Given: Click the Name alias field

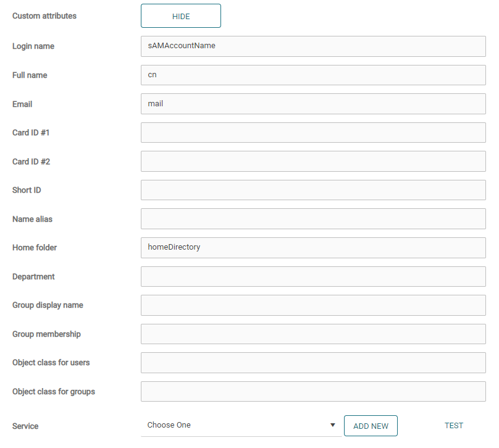Looking at the screenshot, I should (x=313, y=219).
